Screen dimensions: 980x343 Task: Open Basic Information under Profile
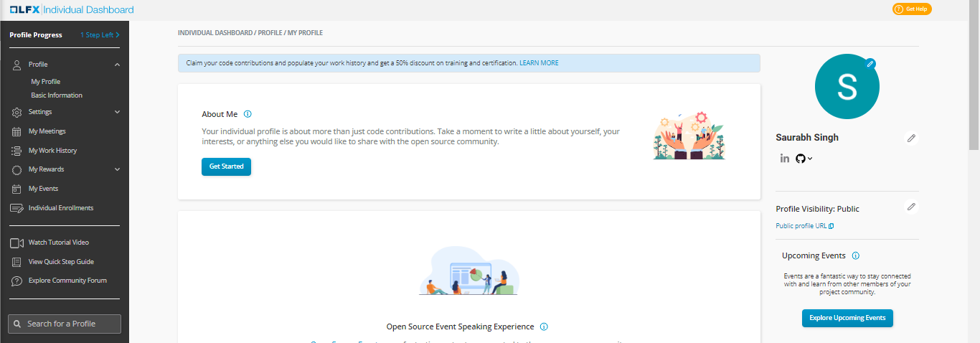(x=57, y=95)
